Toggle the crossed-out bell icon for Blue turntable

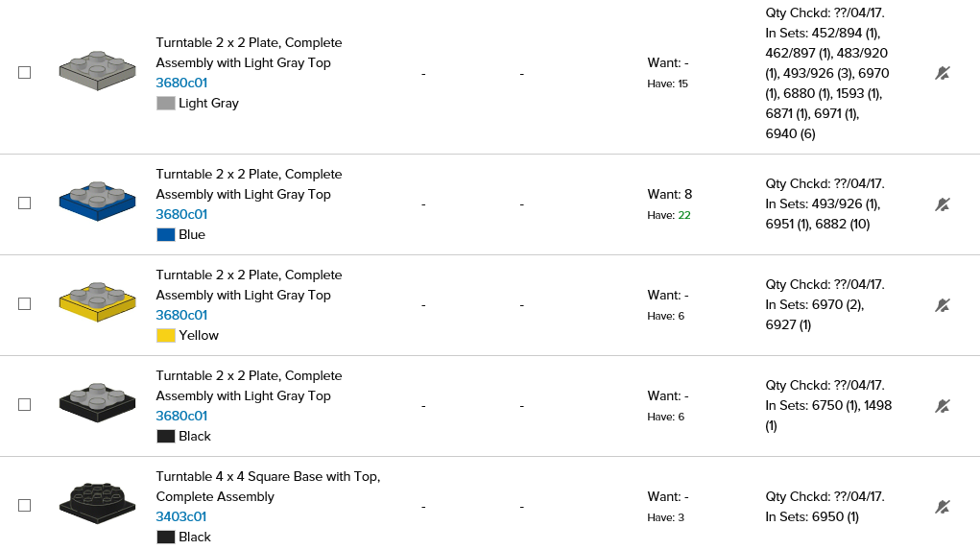click(943, 204)
